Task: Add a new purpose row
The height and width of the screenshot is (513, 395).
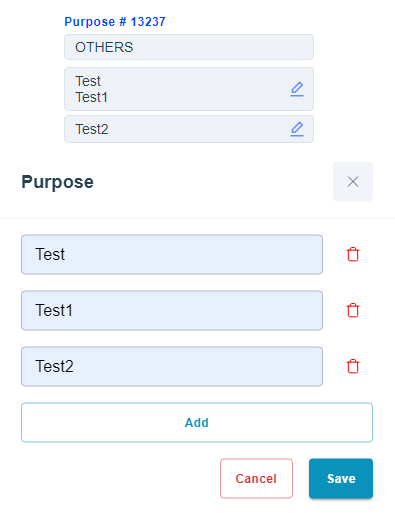Action: point(197,422)
